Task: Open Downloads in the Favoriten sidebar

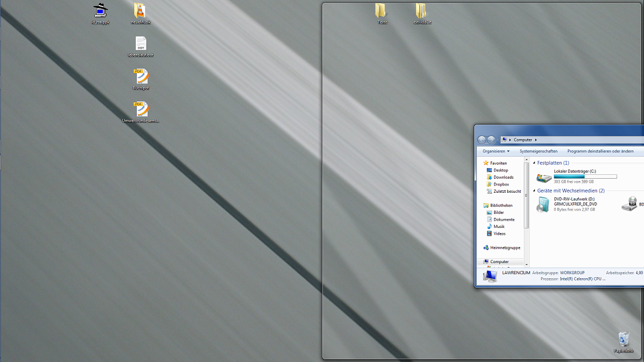Action: pyautogui.click(x=503, y=177)
